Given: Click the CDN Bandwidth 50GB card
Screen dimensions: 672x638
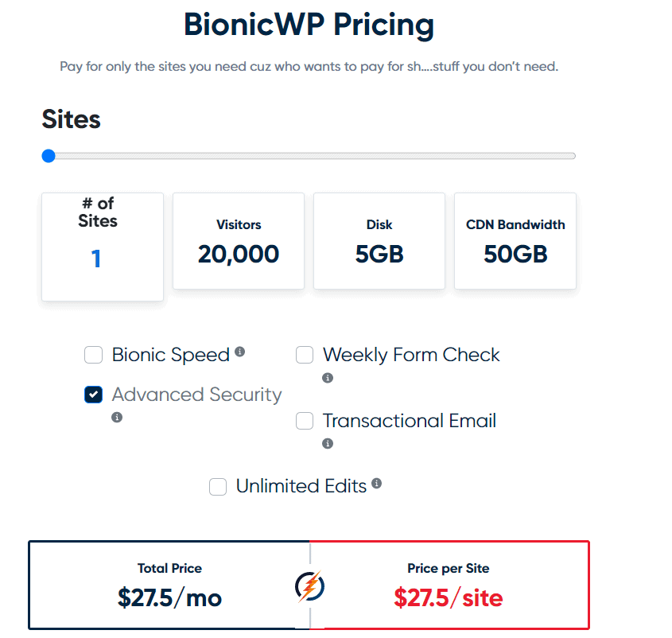Looking at the screenshot, I should (x=515, y=241).
